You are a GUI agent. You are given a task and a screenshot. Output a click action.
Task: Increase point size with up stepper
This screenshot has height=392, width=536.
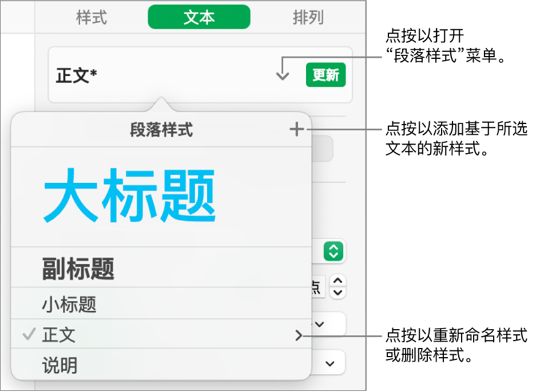click(338, 281)
